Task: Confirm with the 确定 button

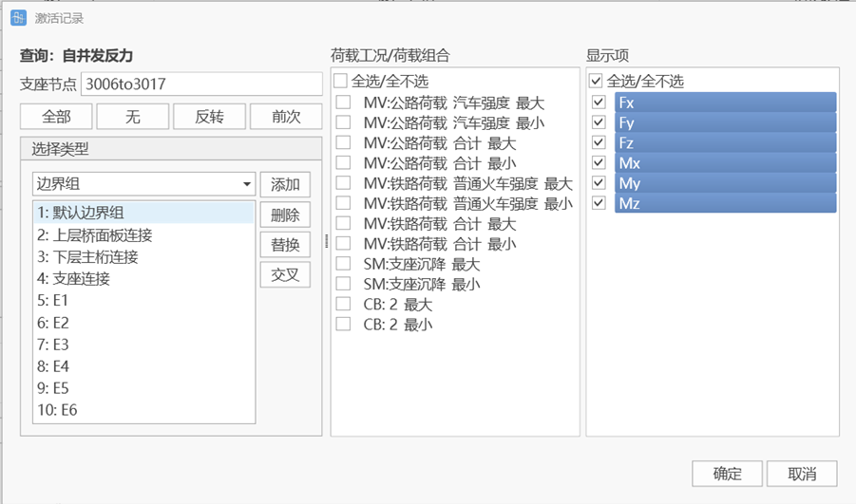Action: tap(727, 474)
